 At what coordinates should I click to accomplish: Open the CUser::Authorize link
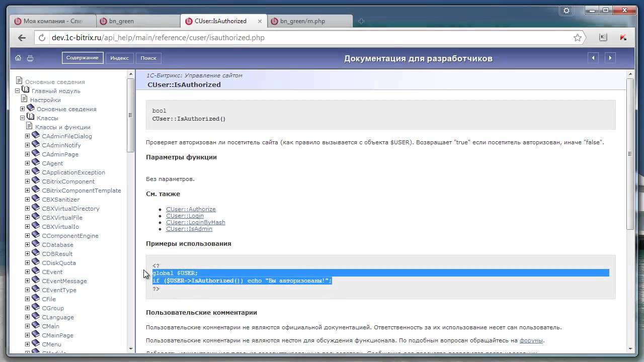click(x=191, y=209)
